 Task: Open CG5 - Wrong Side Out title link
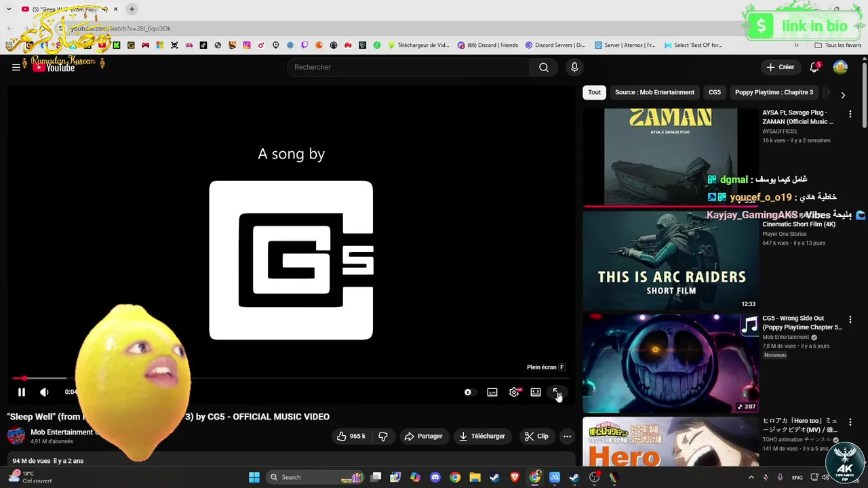pos(802,323)
